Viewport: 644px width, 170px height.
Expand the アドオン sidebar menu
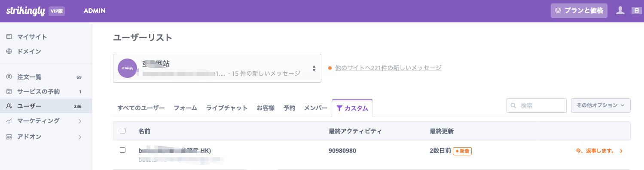tap(80, 137)
